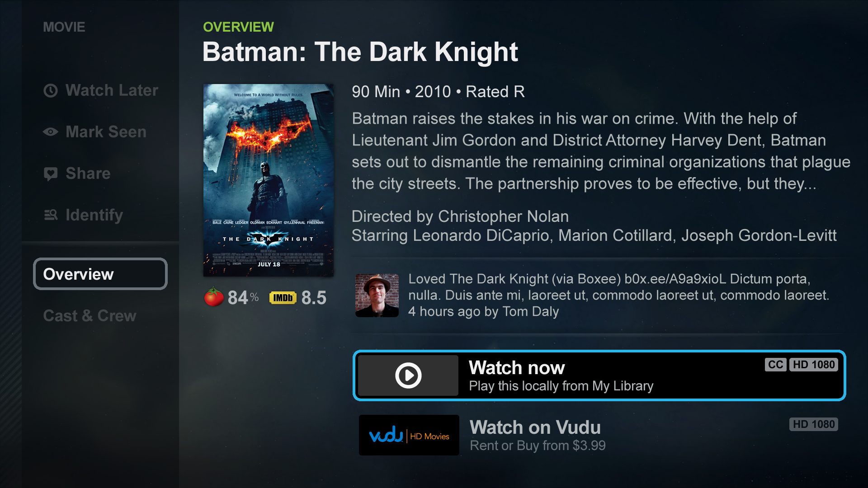This screenshot has height=488, width=868.
Task: Click the Vudu HD Movies logo
Action: click(409, 435)
